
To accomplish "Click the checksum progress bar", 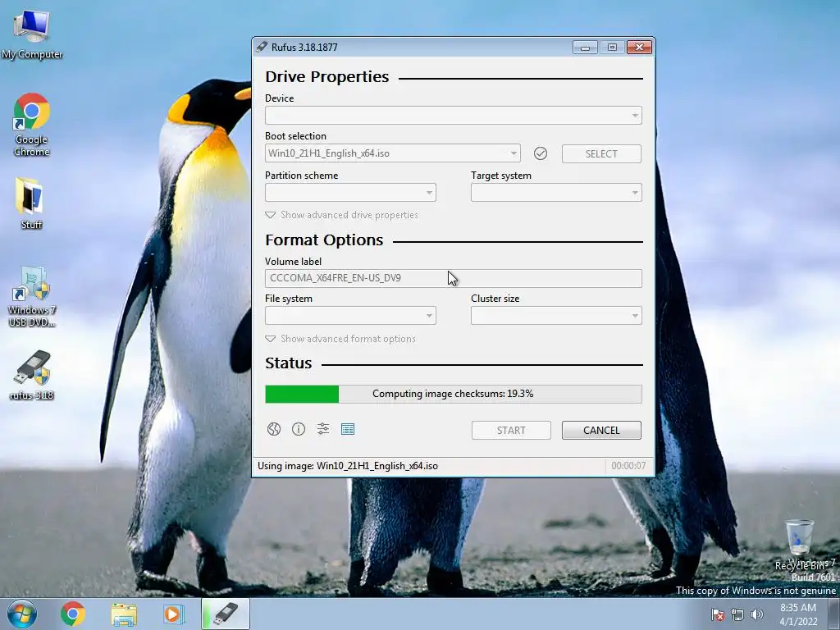I will coord(453,394).
